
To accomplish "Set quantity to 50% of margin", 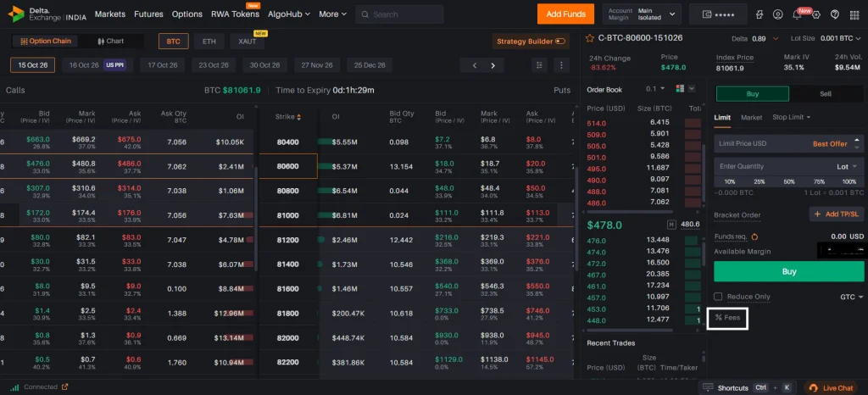I will pos(789,181).
